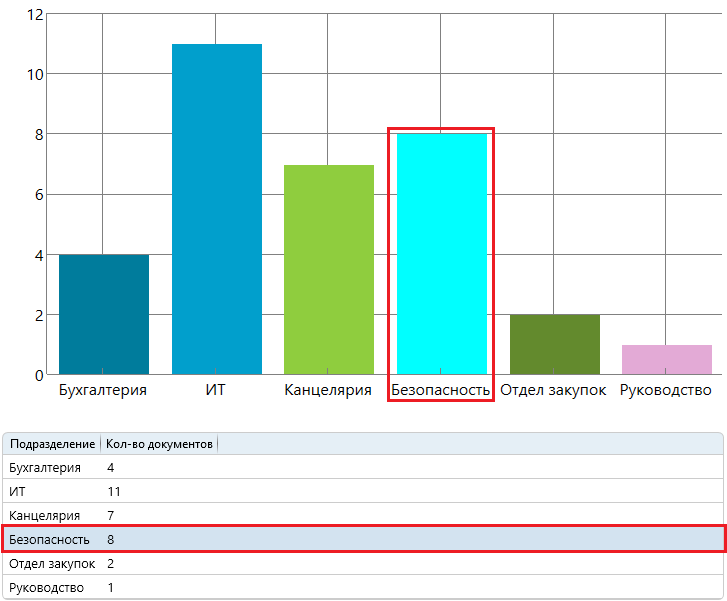Click the value 11 in the ИТ row
The height and width of the screenshot is (601, 727).
(x=113, y=491)
